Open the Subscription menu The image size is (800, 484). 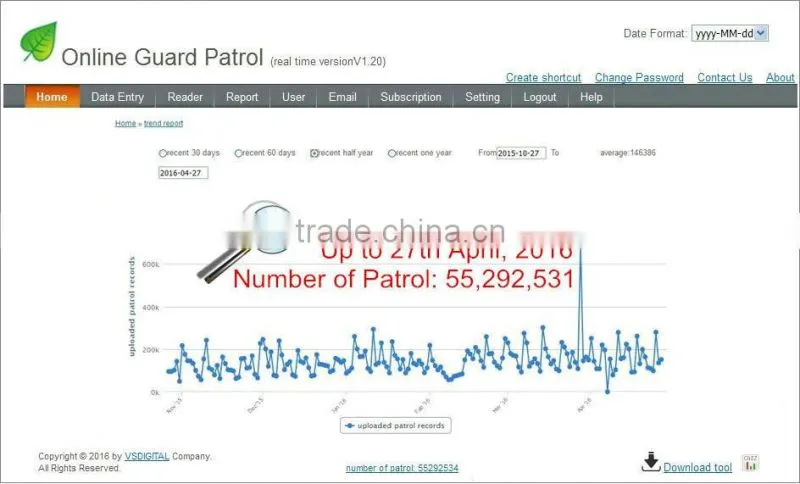411,97
